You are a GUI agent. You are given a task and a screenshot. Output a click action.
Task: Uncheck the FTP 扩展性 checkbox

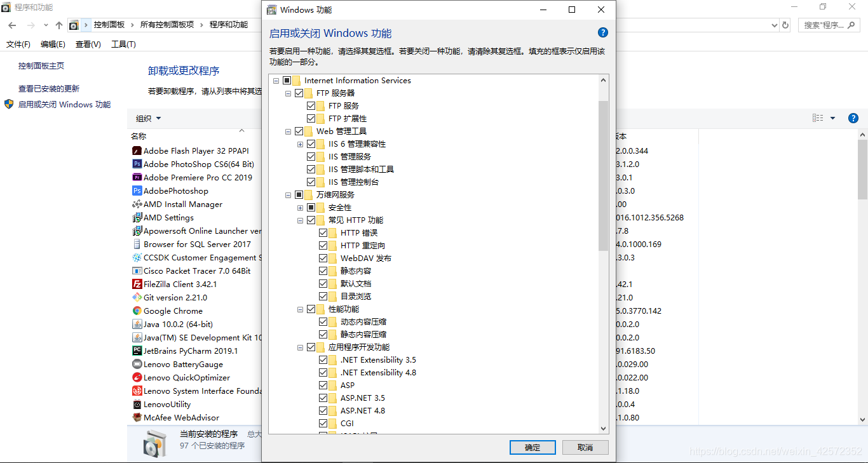(x=311, y=119)
